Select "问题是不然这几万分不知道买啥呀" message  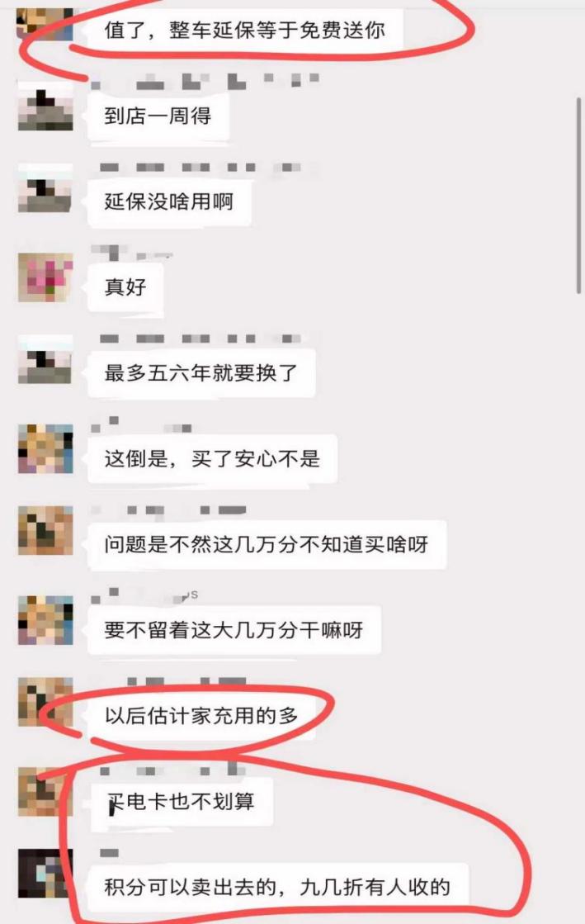(x=267, y=544)
